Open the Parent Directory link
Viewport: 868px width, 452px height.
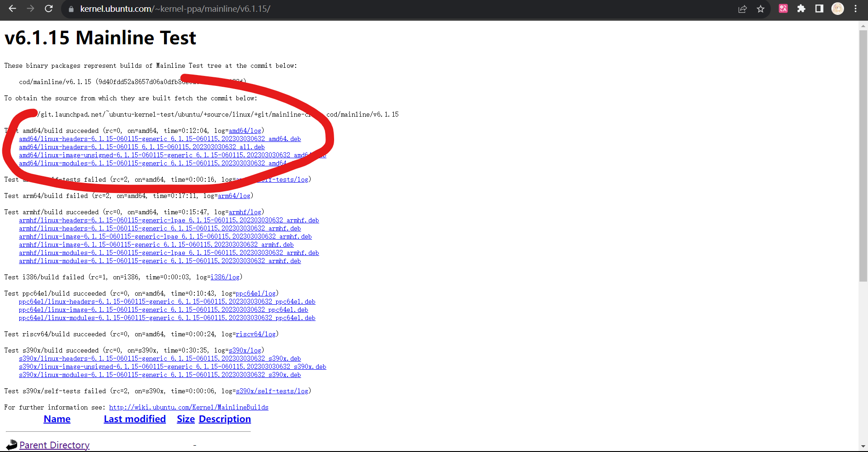[x=54, y=445]
